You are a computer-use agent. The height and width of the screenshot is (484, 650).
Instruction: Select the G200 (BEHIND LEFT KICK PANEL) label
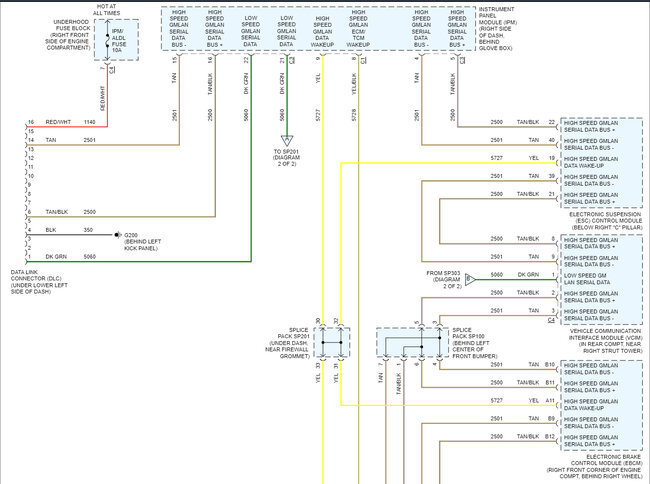(x=142, y=242)
